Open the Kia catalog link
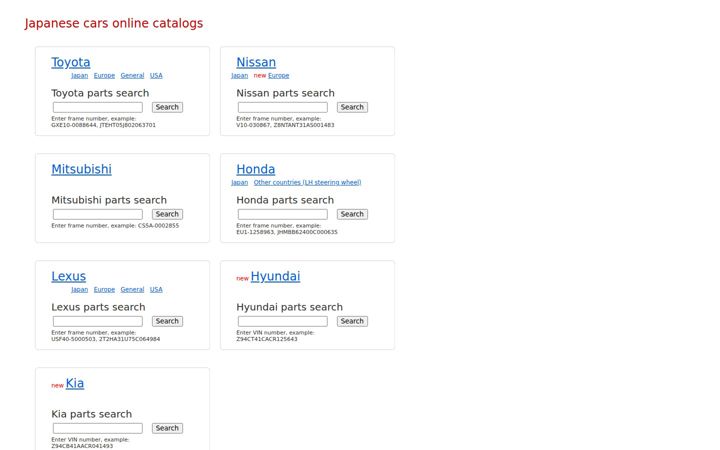720x450 pixels. [x=75, y=383]
